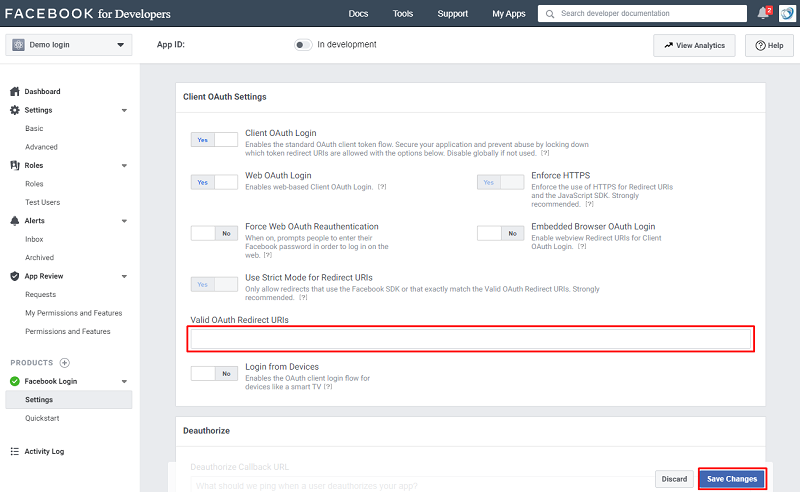Toggle Enforce HTTPS switch

[501, 182]
